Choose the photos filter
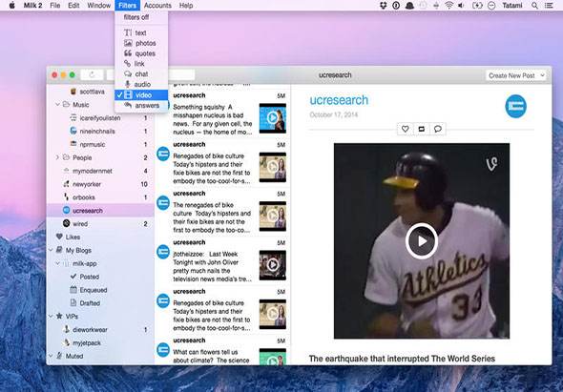The width and height of the screenshot is (563, 392). [141, 43]
